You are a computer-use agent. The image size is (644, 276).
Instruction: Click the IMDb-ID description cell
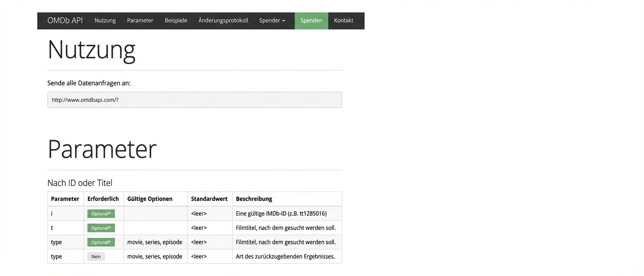tap(281, 214)
